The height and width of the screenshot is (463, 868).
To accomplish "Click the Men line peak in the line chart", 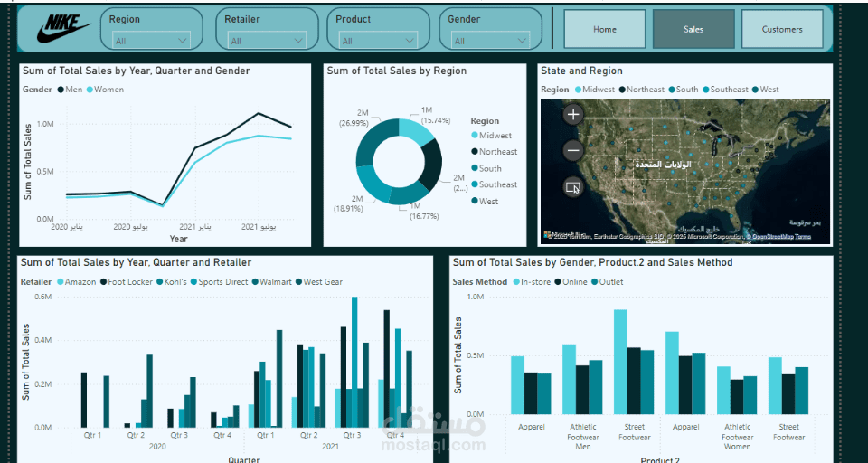I will pyautogui.click(x=259, y=114).
